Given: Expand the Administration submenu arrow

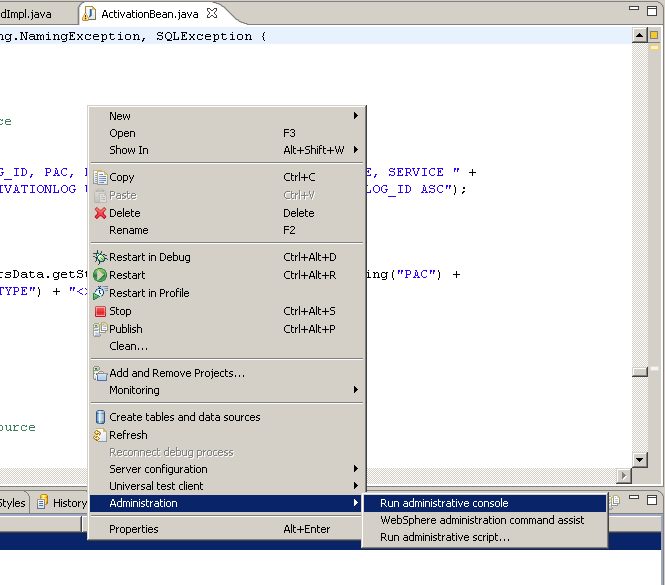Looking at the screenshot, I should coord(356,503).
